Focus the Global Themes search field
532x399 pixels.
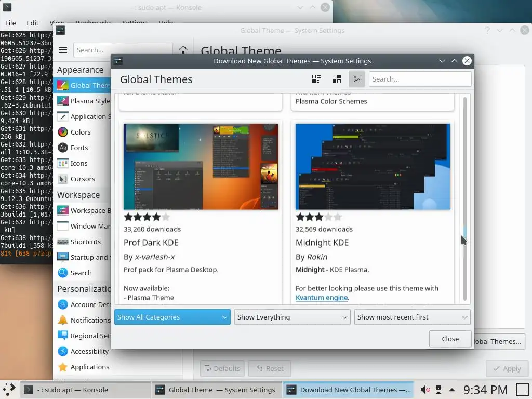420,79
